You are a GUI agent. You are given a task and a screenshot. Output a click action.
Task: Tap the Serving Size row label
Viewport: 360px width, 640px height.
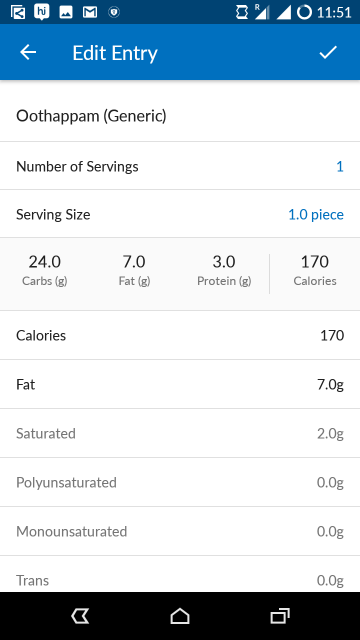pos(53,215)
